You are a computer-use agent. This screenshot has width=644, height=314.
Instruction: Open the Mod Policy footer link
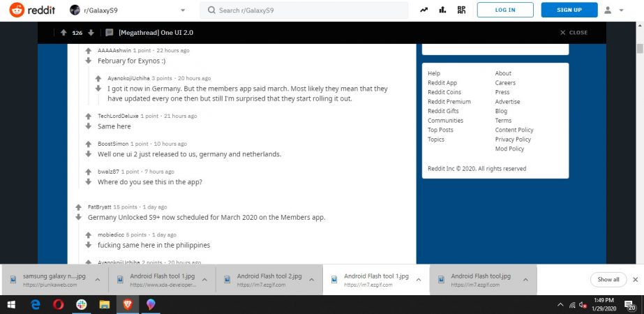510,149
